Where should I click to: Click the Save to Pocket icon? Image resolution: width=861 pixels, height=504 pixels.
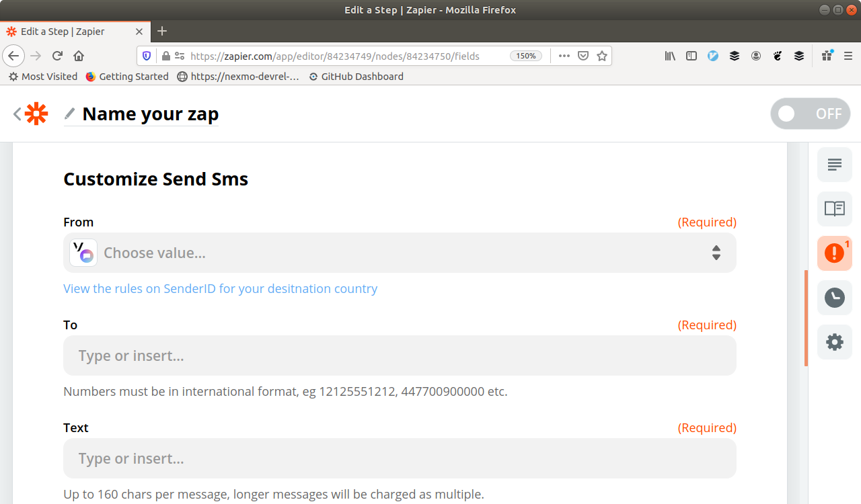(584, 56)
